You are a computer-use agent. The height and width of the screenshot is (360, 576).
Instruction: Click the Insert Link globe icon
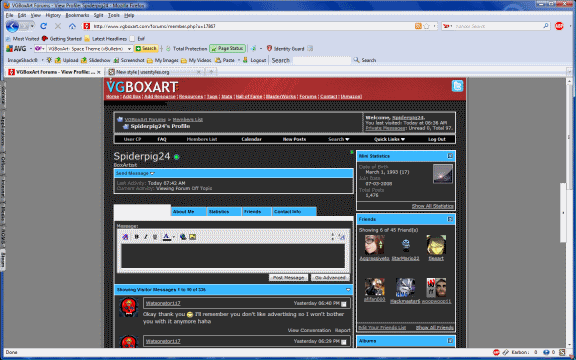click(183, 237)
